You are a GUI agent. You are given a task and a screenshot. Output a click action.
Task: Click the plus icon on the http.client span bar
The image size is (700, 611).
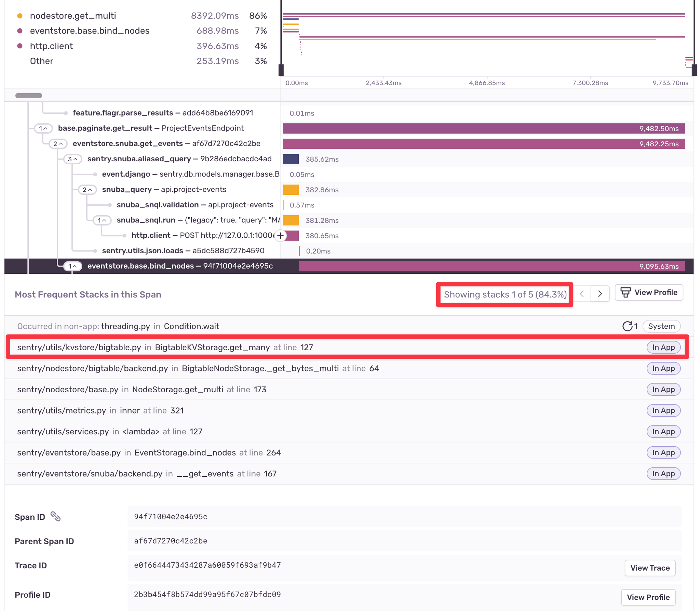click(x=280, y=235)
